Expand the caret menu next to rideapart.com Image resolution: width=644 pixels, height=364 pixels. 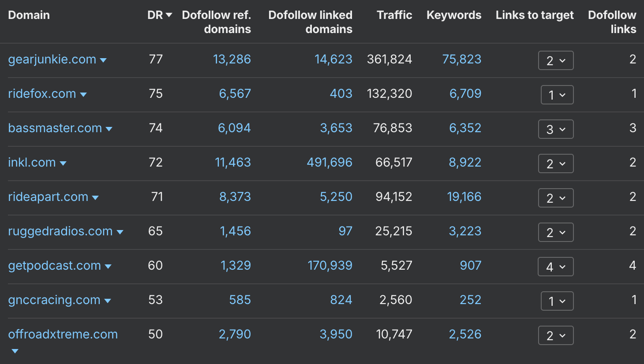coord(95,198)
